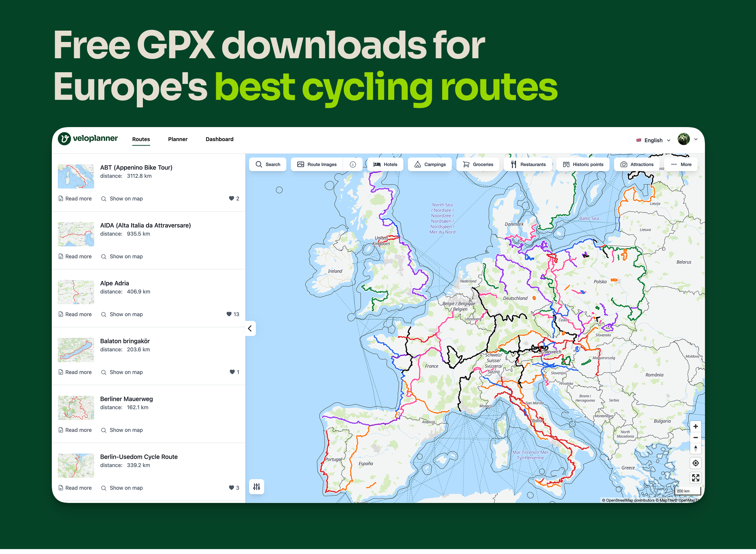Open the English language dropdown

click(x=654, y=140)
